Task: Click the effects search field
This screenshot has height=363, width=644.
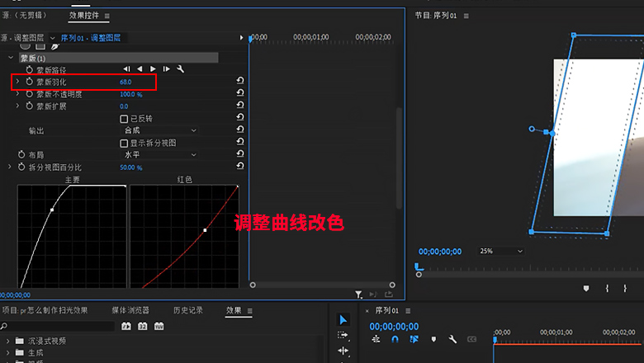Action: [58, 327]
